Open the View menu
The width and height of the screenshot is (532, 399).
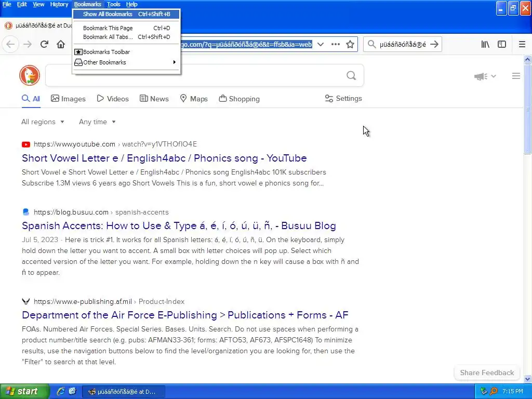coord(38,4)
